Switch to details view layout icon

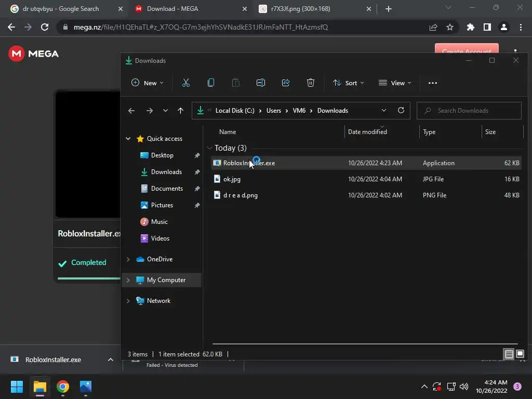tap(509, 354)
